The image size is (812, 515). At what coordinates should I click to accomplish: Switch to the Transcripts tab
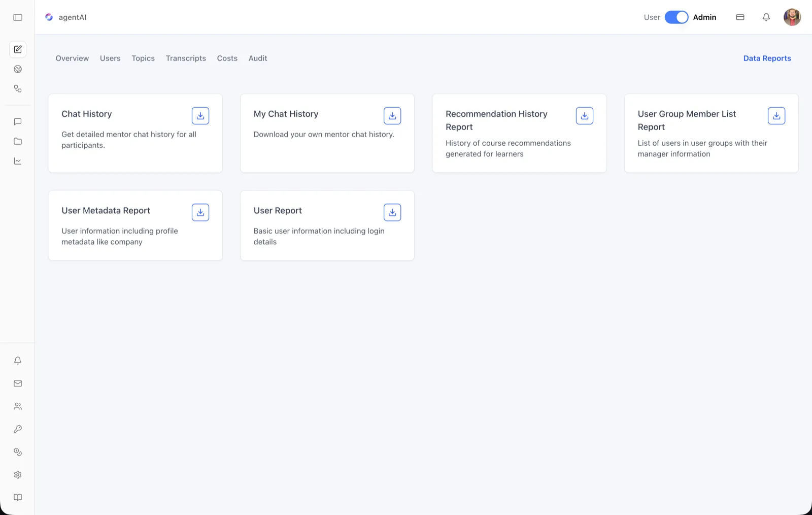pos(186,58)
